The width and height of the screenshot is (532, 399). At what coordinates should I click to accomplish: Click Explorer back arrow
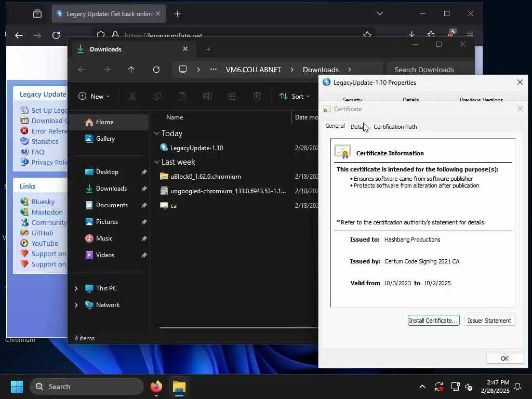tap(82, 70)
